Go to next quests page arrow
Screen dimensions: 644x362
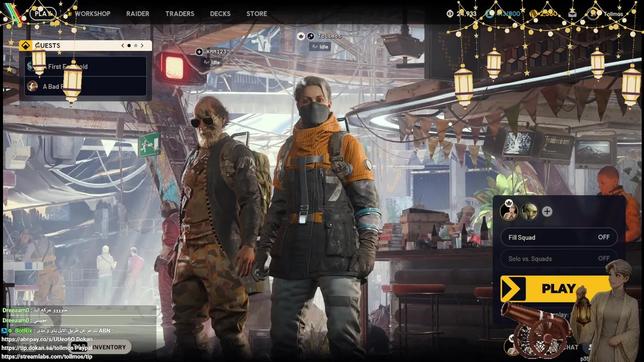coord(142,45)
